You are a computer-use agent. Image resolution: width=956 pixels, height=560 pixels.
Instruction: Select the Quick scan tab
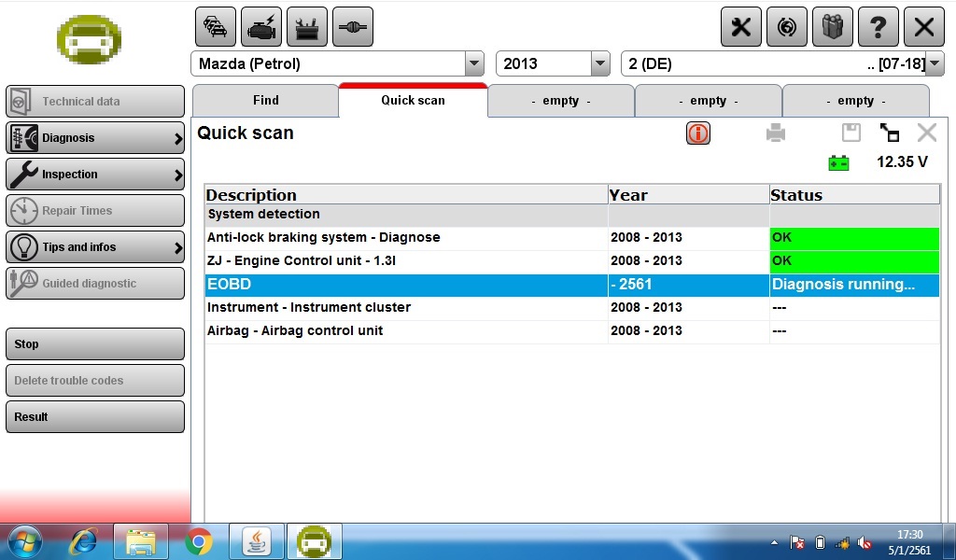click(x=414, y=101)
